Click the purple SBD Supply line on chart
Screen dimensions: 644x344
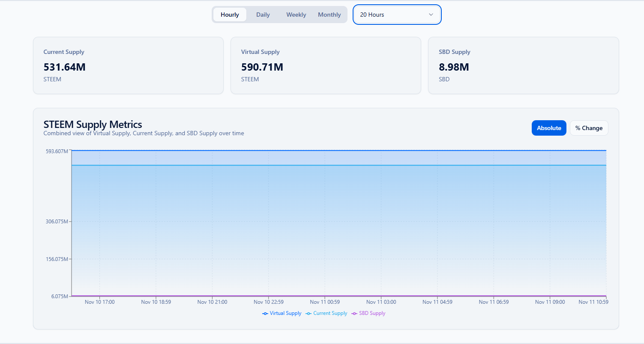click(338, 296)
